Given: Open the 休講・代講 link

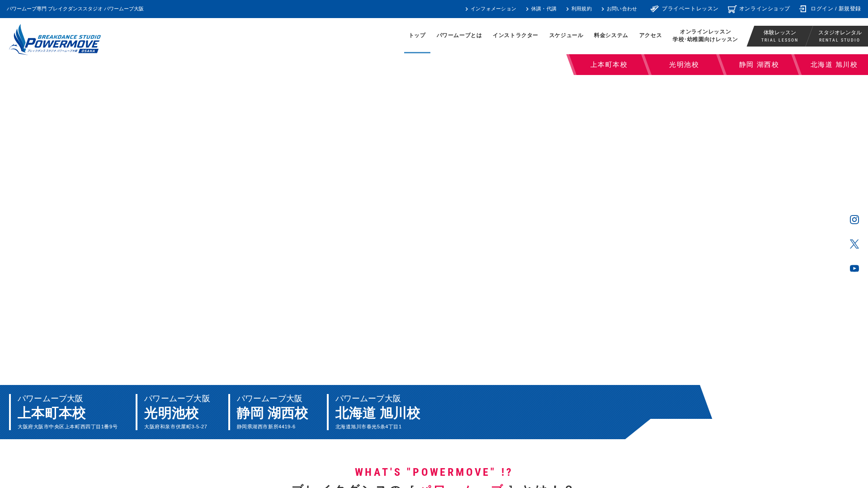Looking at the screenshot, I should coord(541,9).
